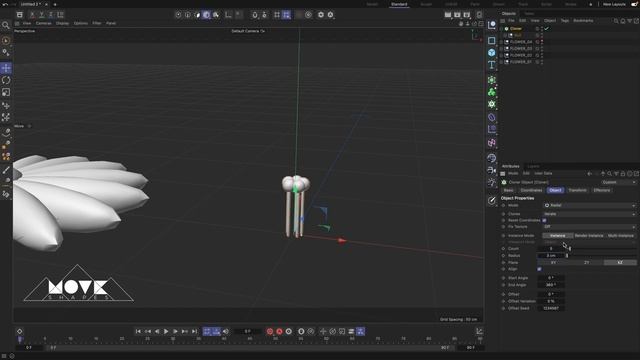This screenshot has height=360, width=640.
Task: Click Objects manager search icon
Action: 616,21
